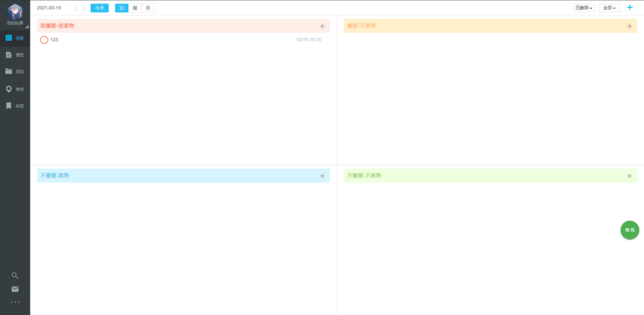Screen dimensions: 644x315
Task: Click the 重要-不紧急 quadrant title
Action: pos(362,26)
